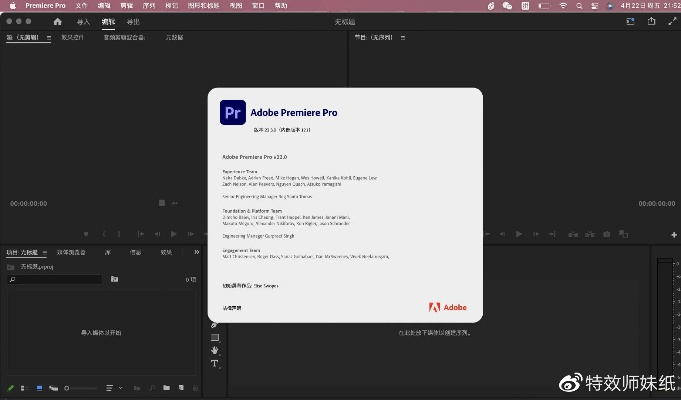Open the project panel hamburger menu

[x=45, y=253]
